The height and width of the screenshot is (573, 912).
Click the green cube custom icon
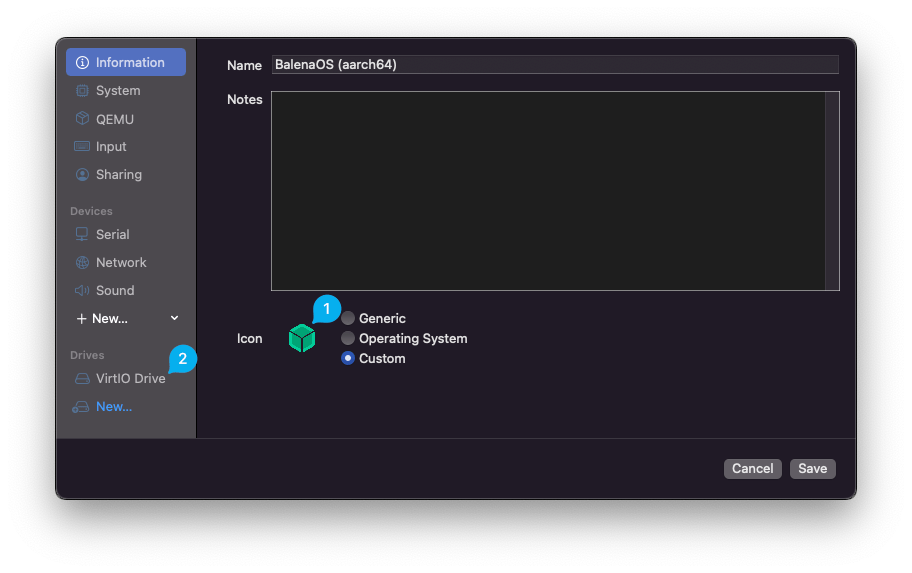pyautogui.click(x=302, y=339)
